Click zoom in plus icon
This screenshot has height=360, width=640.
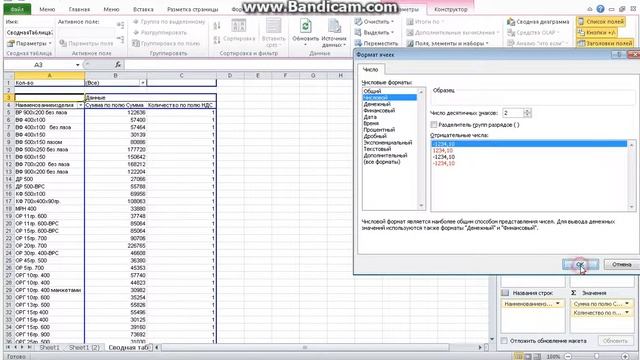click(x=625, y=356)
